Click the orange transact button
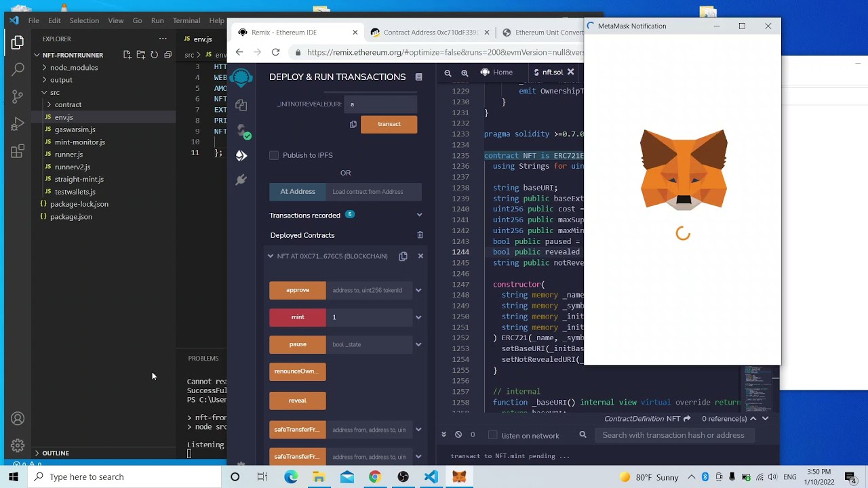 click(x=389, y=124)
